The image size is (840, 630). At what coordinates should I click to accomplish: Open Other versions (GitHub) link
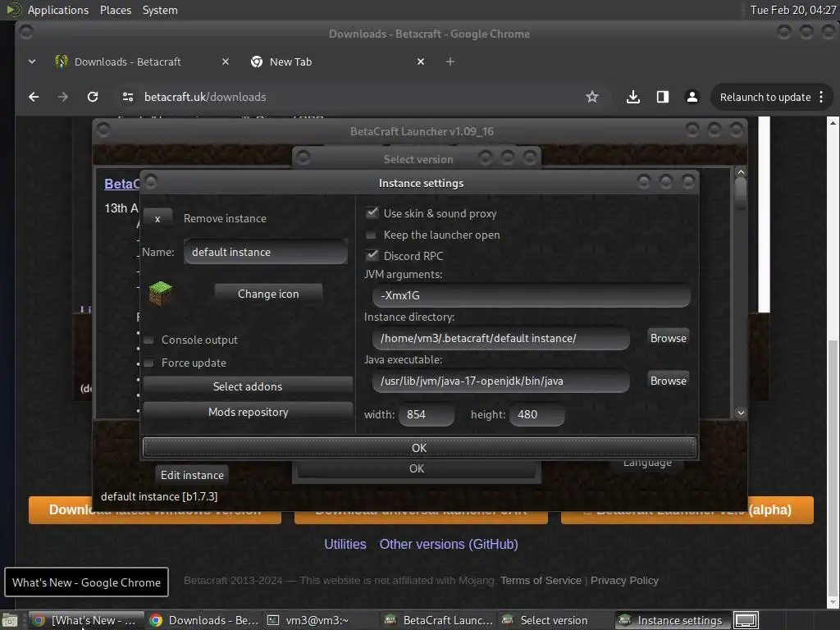[x=449, y=545]
